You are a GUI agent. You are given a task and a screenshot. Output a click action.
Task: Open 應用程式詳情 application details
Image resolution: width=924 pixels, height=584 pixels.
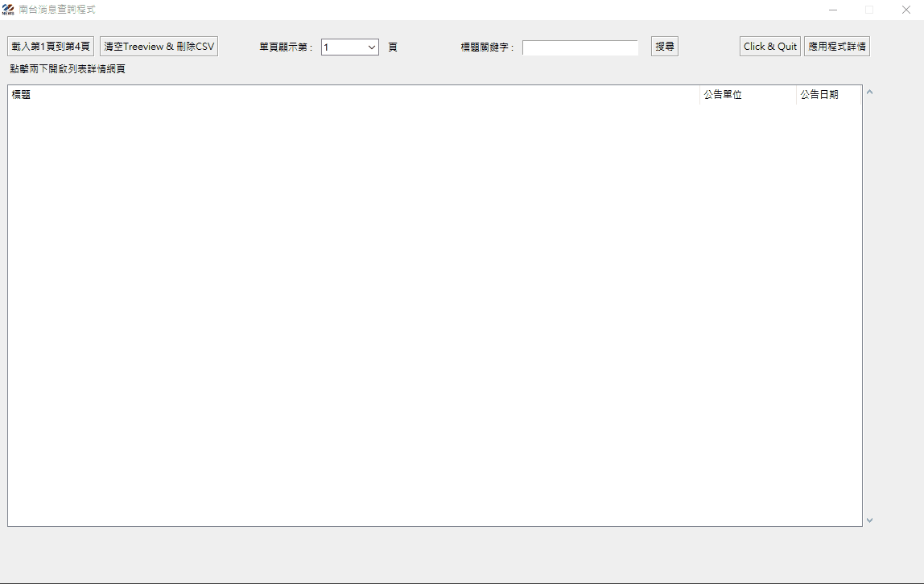[836, 47]
